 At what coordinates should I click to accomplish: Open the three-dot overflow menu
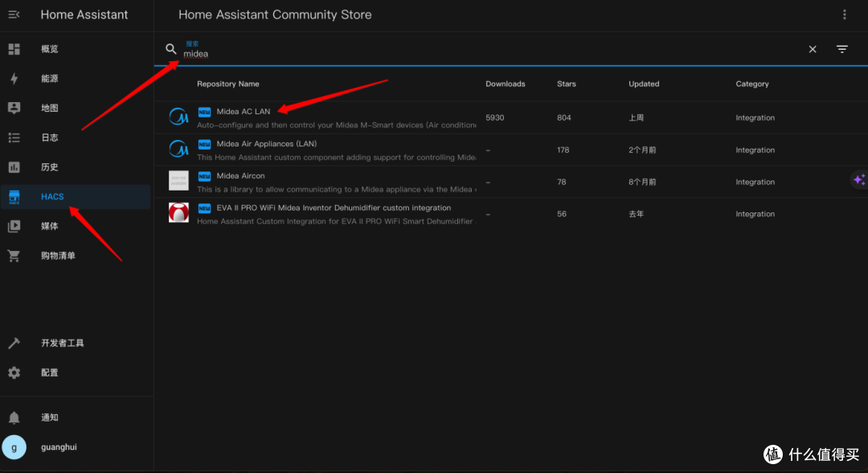coord(844,14)
